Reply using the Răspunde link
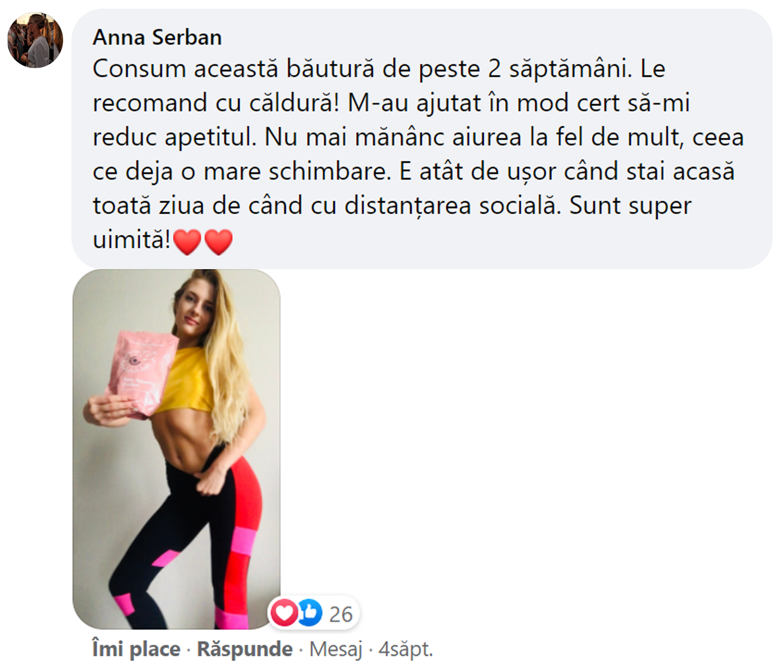 [245, 649]
